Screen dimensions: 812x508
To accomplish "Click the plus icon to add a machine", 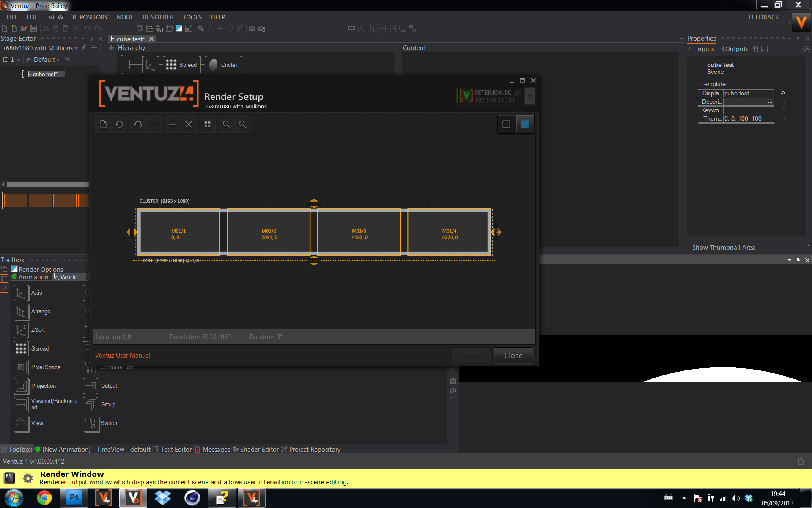I will [173, 124].
